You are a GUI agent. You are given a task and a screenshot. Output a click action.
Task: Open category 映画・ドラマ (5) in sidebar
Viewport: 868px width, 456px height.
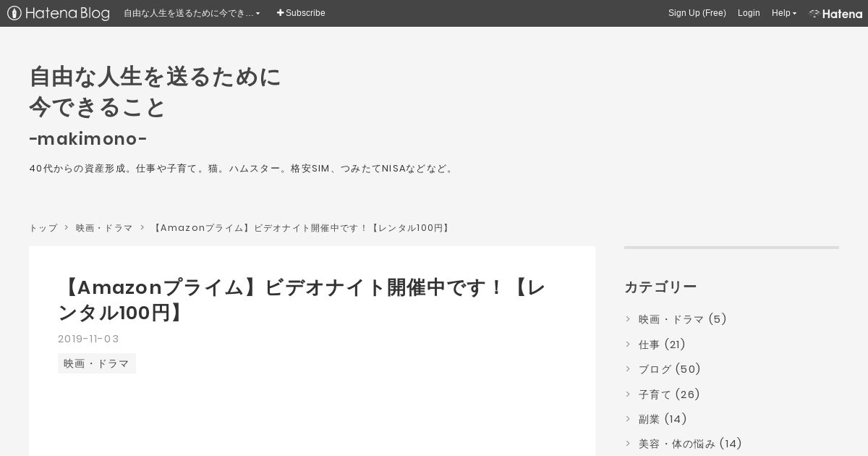[682, 319]
